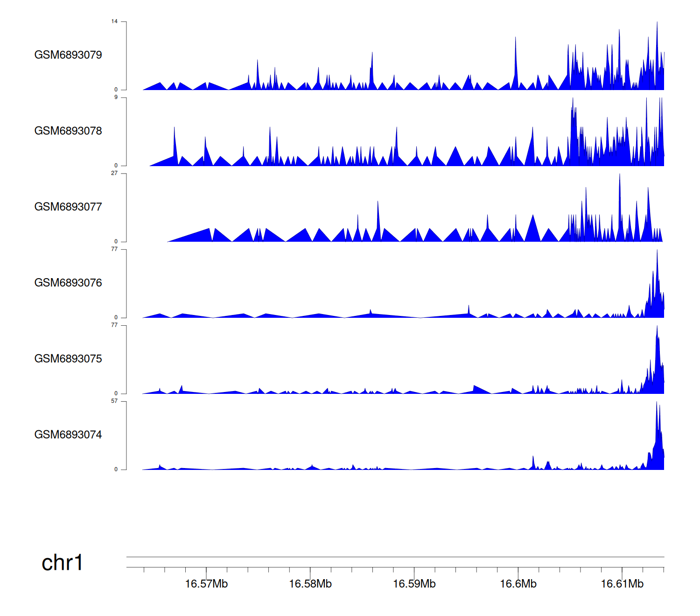Viewport: 700px width, 616px height.
Task: Click the y-axis maximum 77 on GSM6893075
Action: tap(114, 325)
